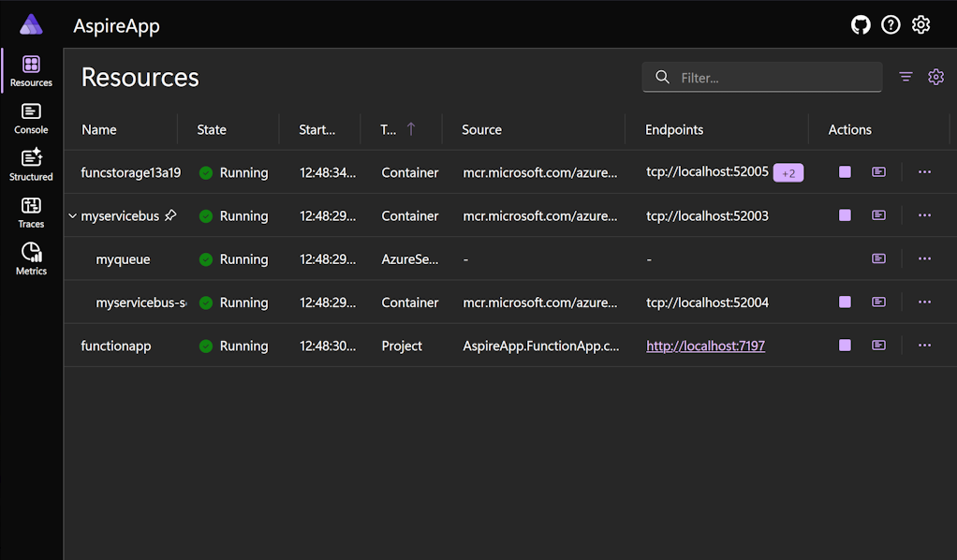The height and width of the screenshot is (560, 957).
Task: Open the Traces page
Action: tap(31, 210)
